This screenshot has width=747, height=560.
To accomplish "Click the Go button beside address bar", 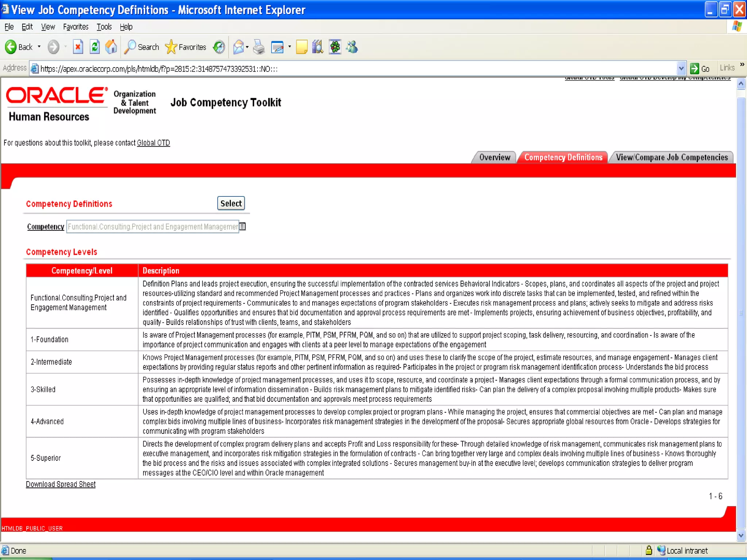I will pos(700,69).
